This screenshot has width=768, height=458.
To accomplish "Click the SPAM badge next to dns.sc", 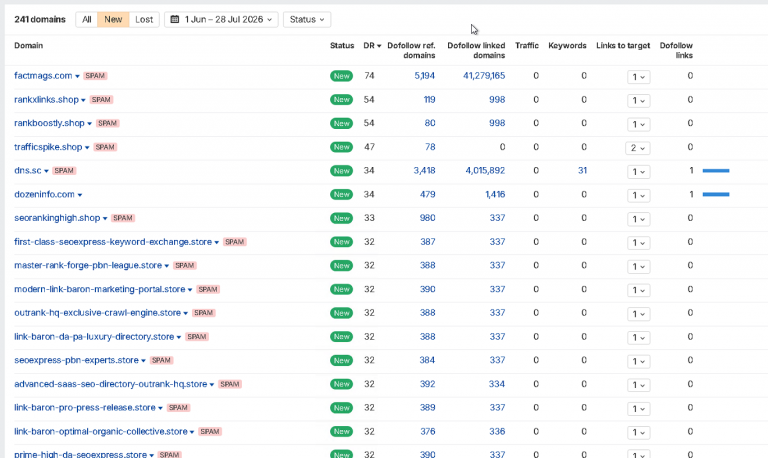I will [64, 171].
